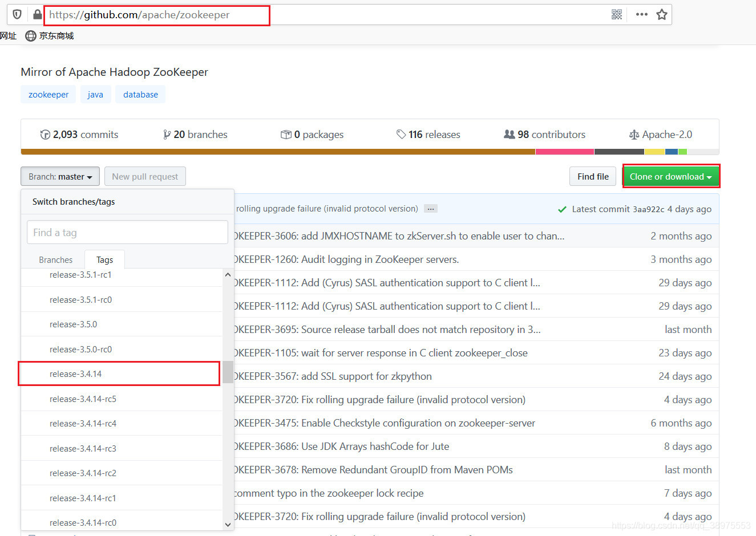756x536 pixels.
Task: Click the dark gray language bar segment
Action: pos(619,152)
